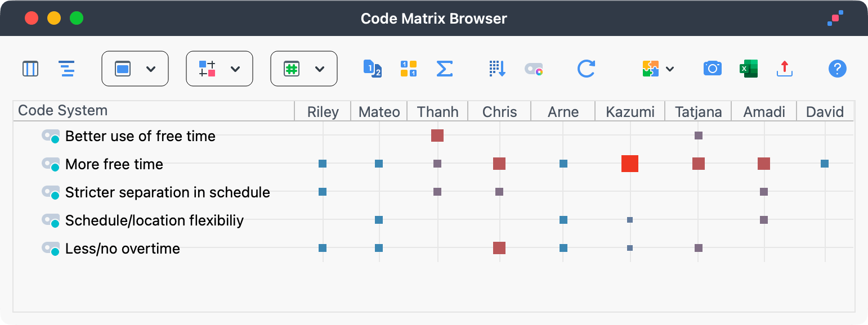Click the code hierarchy display icon
868x325 pixels.
point(66,69)
